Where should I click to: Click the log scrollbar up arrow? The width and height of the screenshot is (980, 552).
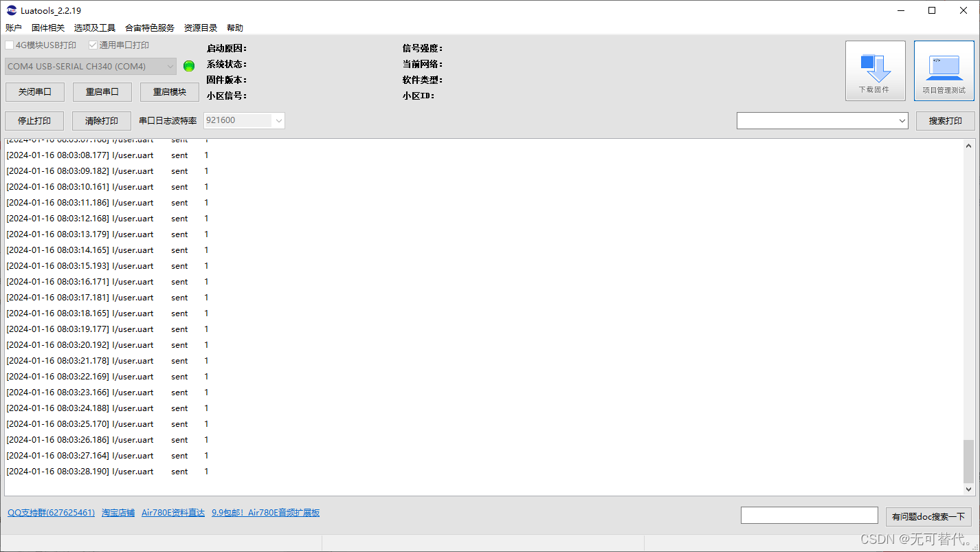coord(969,146)
